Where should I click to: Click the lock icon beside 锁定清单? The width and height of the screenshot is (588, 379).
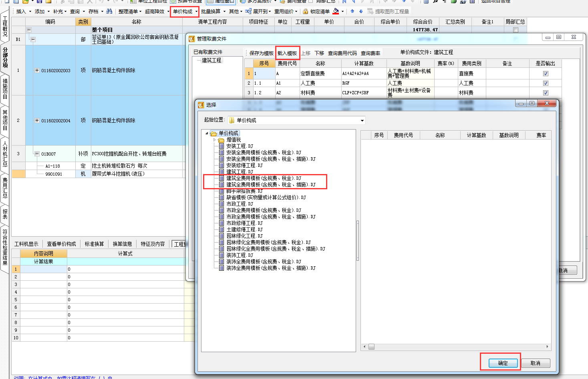[306, 11]
